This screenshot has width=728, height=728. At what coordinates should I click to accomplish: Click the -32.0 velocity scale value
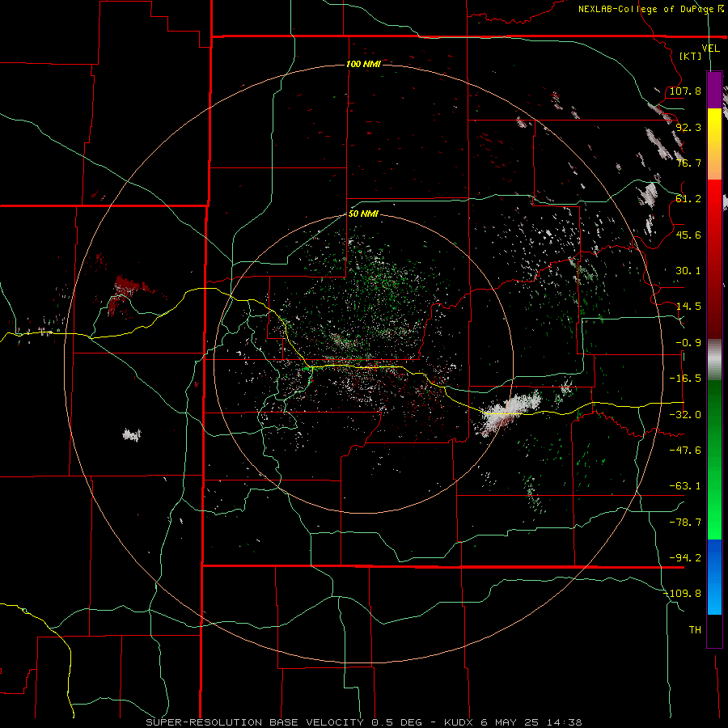(x=685, y=415)
